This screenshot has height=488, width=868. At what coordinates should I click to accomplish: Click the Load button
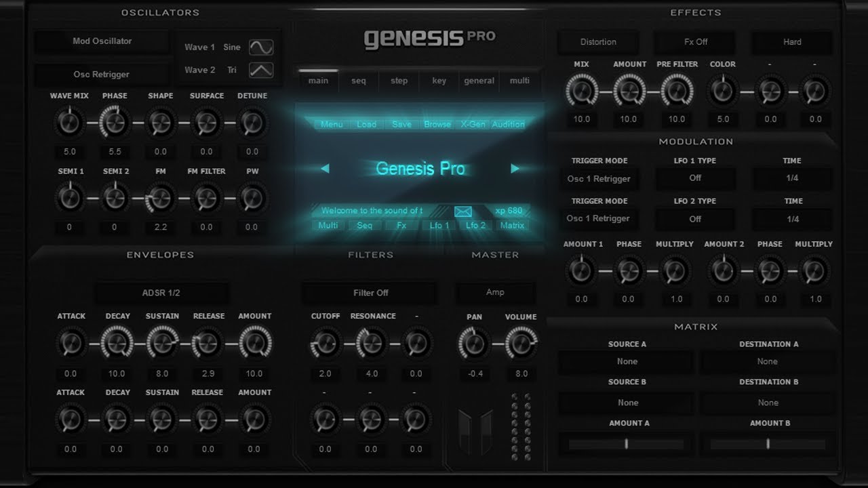[x=366, y=125]
